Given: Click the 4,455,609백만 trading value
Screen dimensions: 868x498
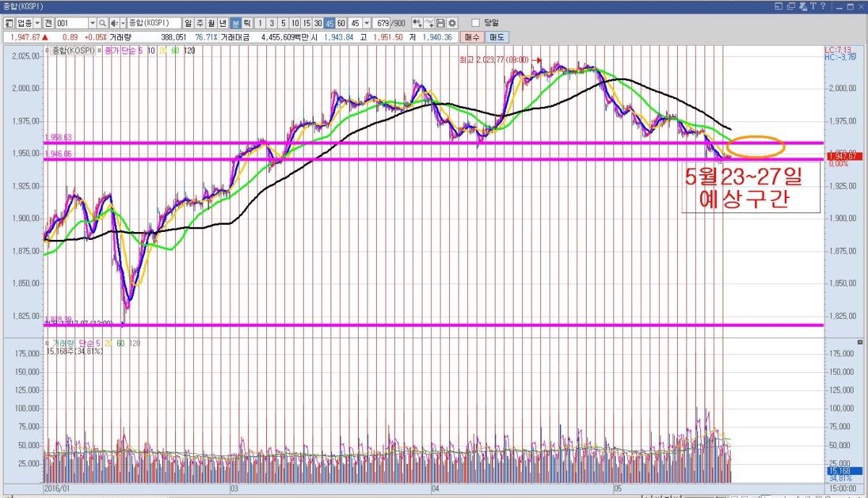Looking at the screenshot, I should pos(285,37).
